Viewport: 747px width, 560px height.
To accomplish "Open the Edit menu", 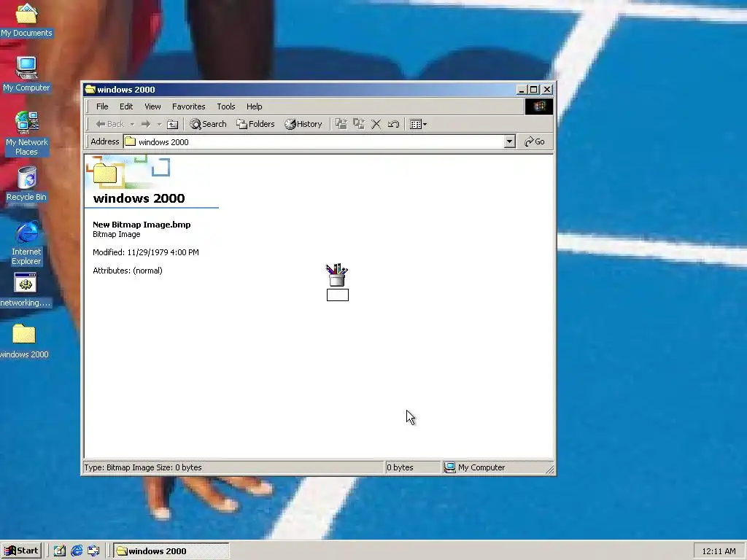I will point(125,106).
